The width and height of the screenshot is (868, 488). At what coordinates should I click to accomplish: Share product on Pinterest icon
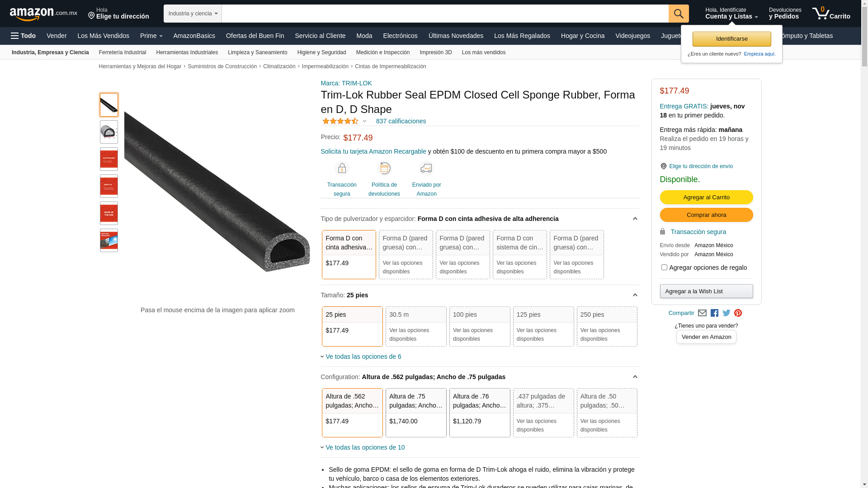[x=738, y=313]
